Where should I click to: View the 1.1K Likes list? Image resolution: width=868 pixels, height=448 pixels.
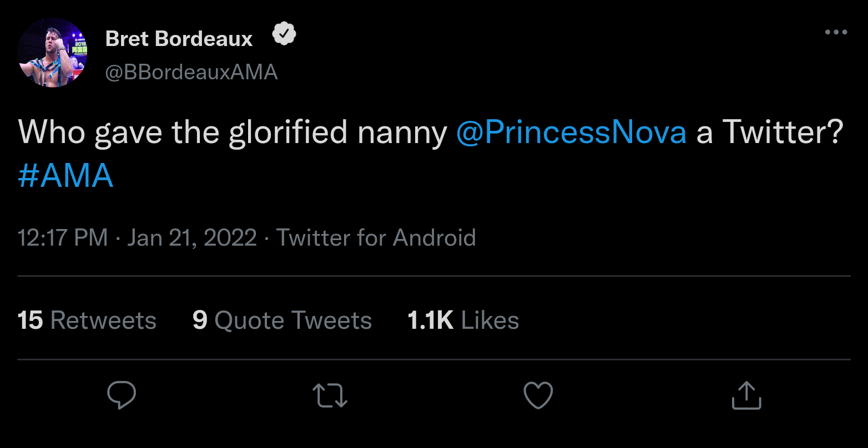coord(463,320)
